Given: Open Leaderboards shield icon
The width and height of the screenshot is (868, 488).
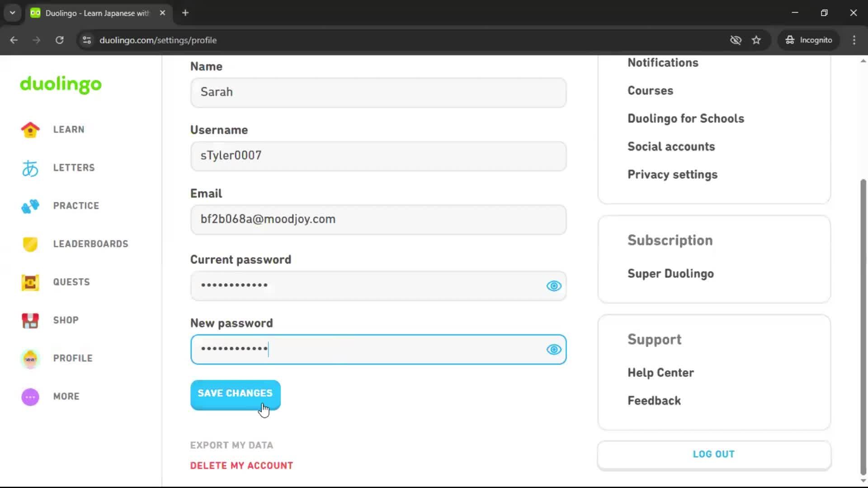Looking at the screenshot, I should [x=29, y=244].
